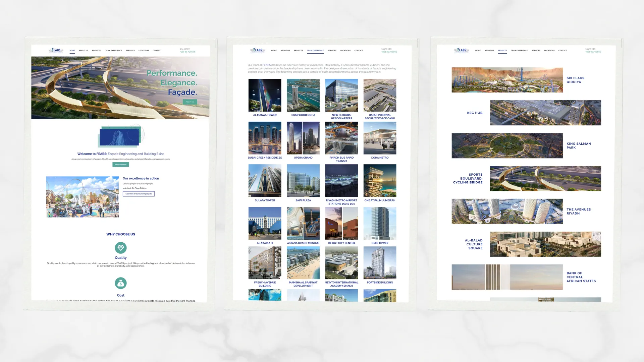
Task: Click the underlined Team Experience nav tab
Action: [315, 51]
